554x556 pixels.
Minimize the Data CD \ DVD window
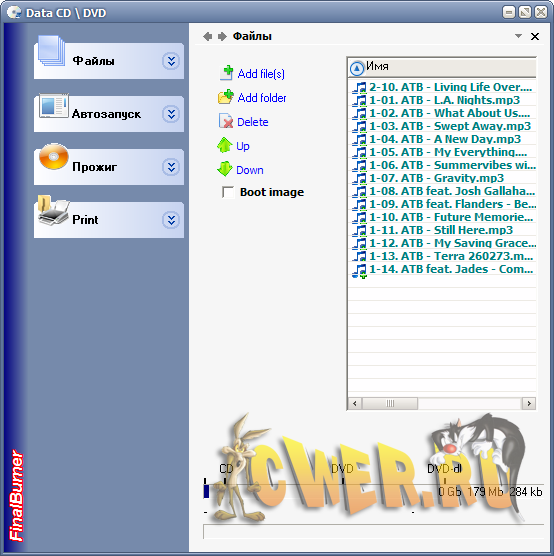pos(509,13)
